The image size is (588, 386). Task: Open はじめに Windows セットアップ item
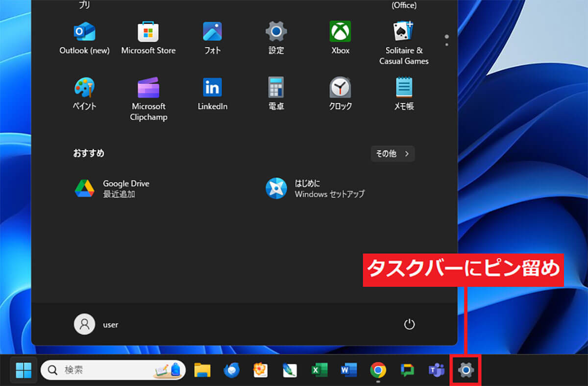315,189
